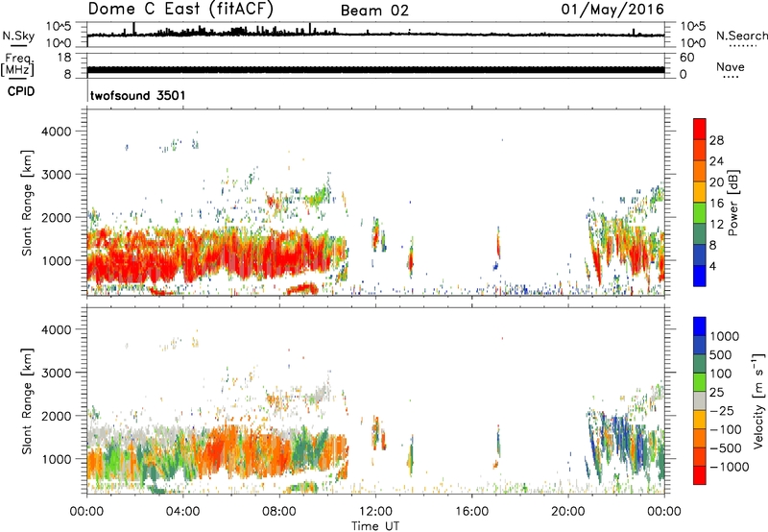Click the '28' tick on Power colorbar
Viewport: 768px width, 532px height.
[716, 140]
